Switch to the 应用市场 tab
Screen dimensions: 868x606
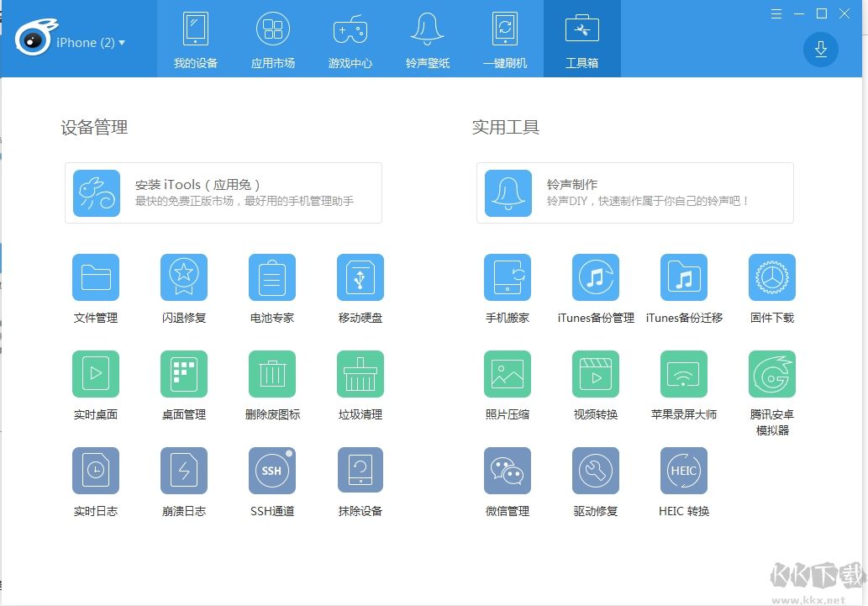pyautogui.click(x=271, y=39)
